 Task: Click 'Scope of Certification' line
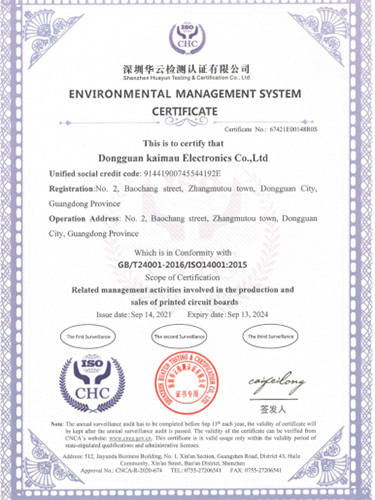[182, 277]
